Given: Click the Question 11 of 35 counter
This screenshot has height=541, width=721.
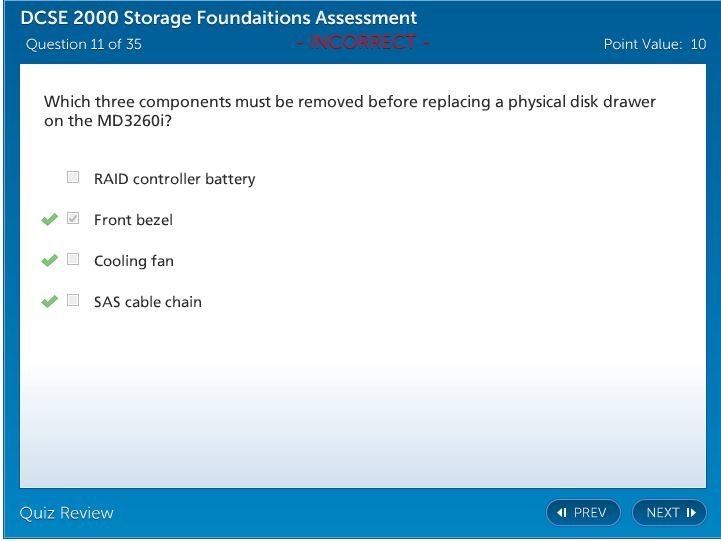Looking at the screenshot, I should [83, 44].
